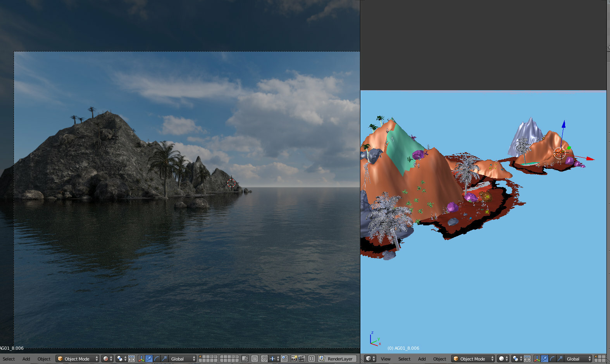Select scale manipulator icon in right viewport
The width and height of the screenshot is (610, 364).
(x=560, y=359)
